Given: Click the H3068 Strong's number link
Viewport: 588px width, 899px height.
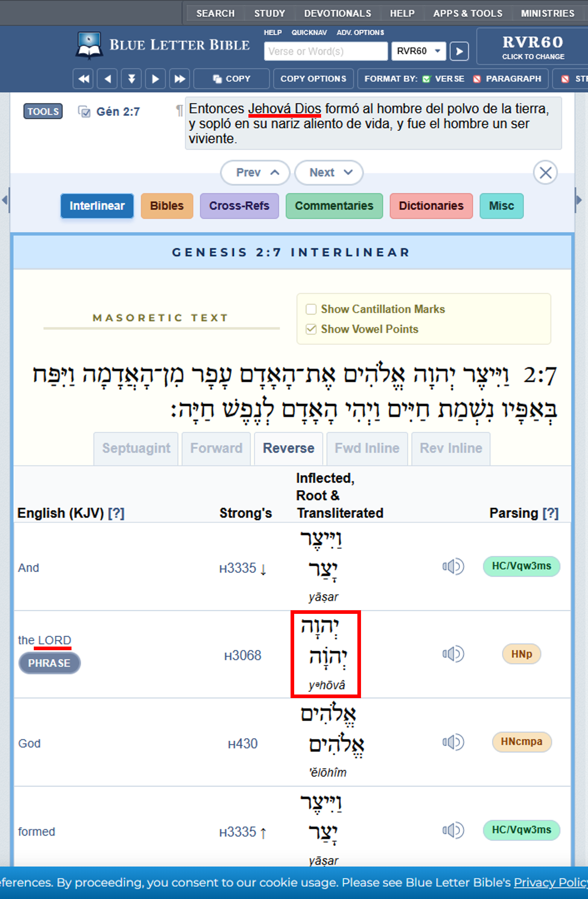Looking at the screenshot, I should click(243, 655).
